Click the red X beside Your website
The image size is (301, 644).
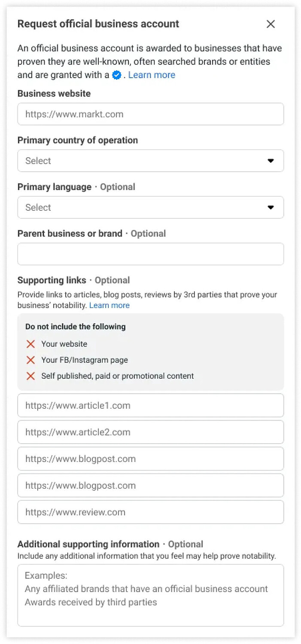pos(30,344)
